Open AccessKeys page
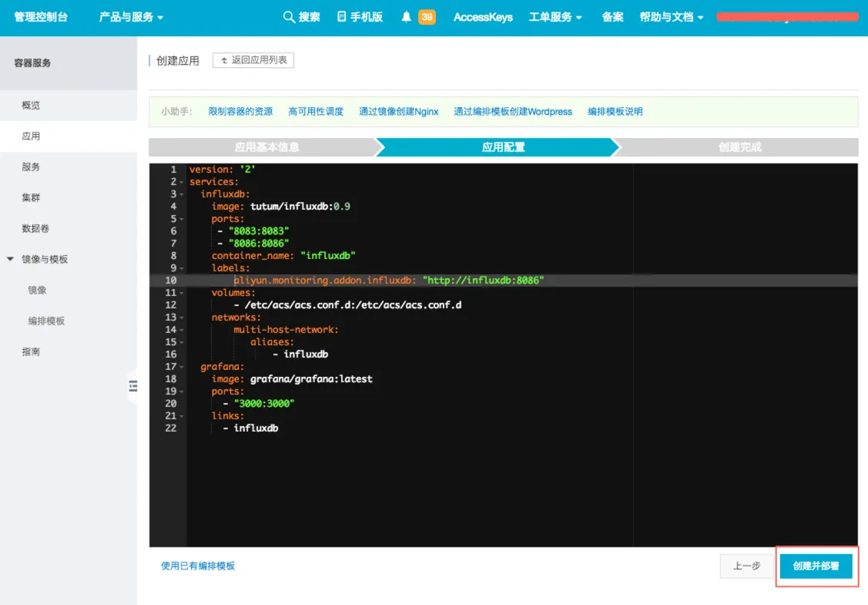The image size is (868, 605). pyautogui.click(x=483, y=17)
